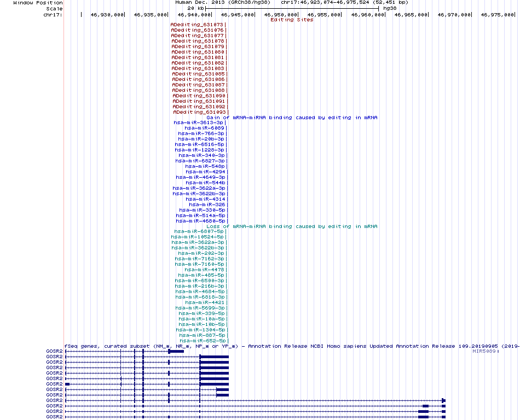Click the 20 kb scale bar
The width and height of the screenshot is (520, 420).
tap(292, 8)
